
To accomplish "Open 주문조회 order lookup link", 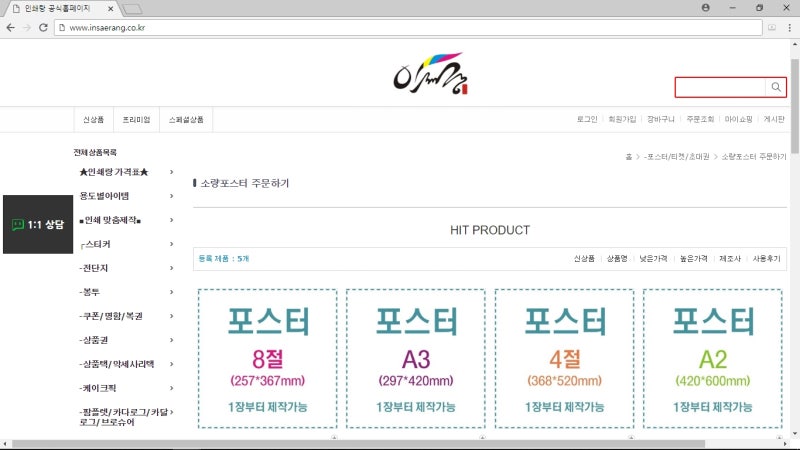I will [x=700, y=119].
